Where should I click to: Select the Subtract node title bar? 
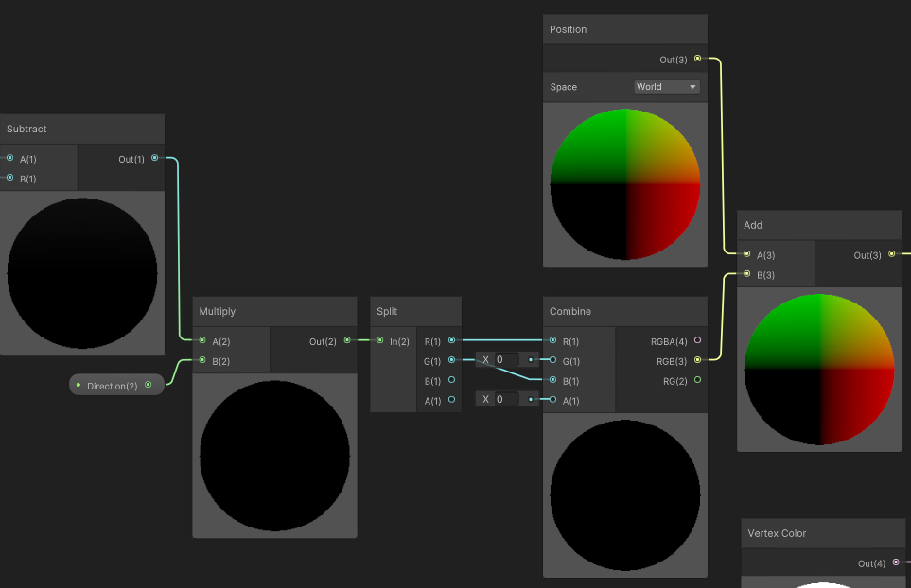click(82, 129)
